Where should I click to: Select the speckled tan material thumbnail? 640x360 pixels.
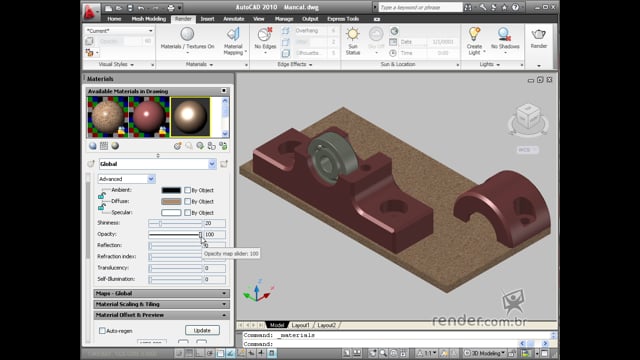(108, 117)
